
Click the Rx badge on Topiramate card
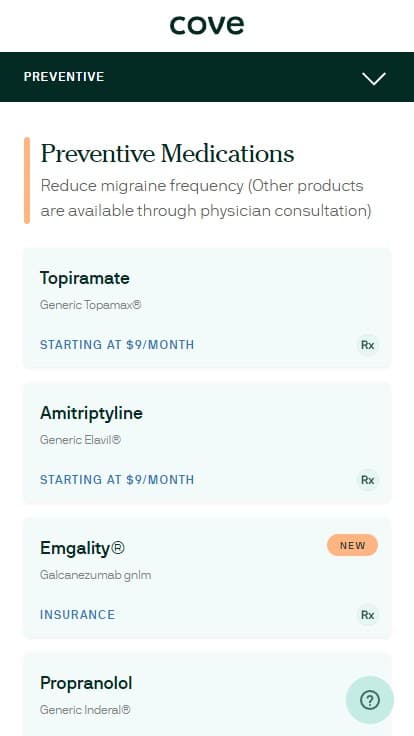click(368, 345)
